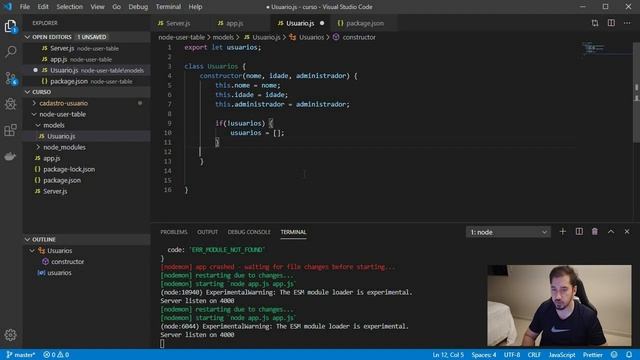Select the Terminal panel tab
Viewport: 640px width, 360px height.
tap(293, 232)
